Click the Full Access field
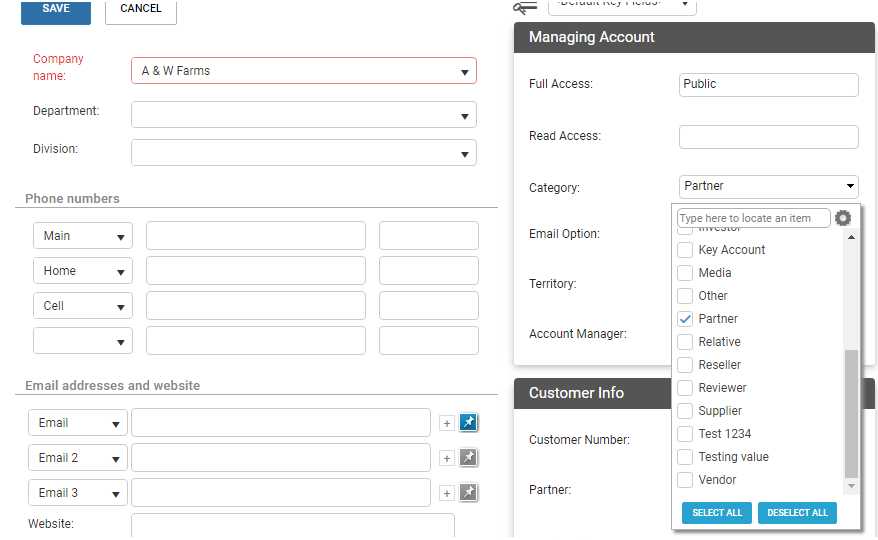The height and width of the screenshot is (540, 878). pos(769,85)
